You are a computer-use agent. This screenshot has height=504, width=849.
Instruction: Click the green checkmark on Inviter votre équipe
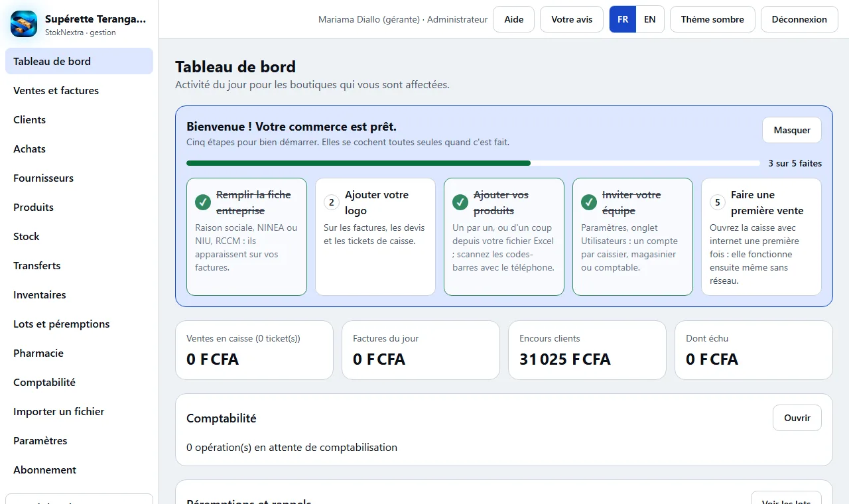(589, 202)
